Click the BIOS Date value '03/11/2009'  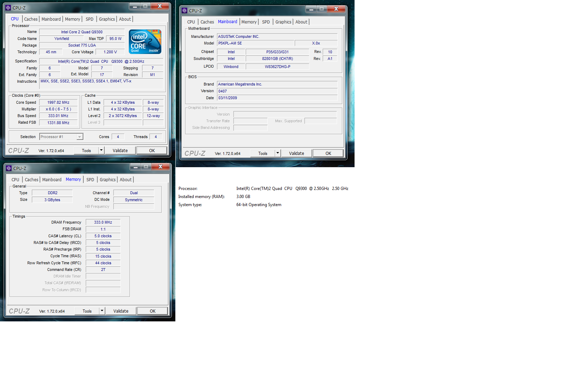(277, 98)
